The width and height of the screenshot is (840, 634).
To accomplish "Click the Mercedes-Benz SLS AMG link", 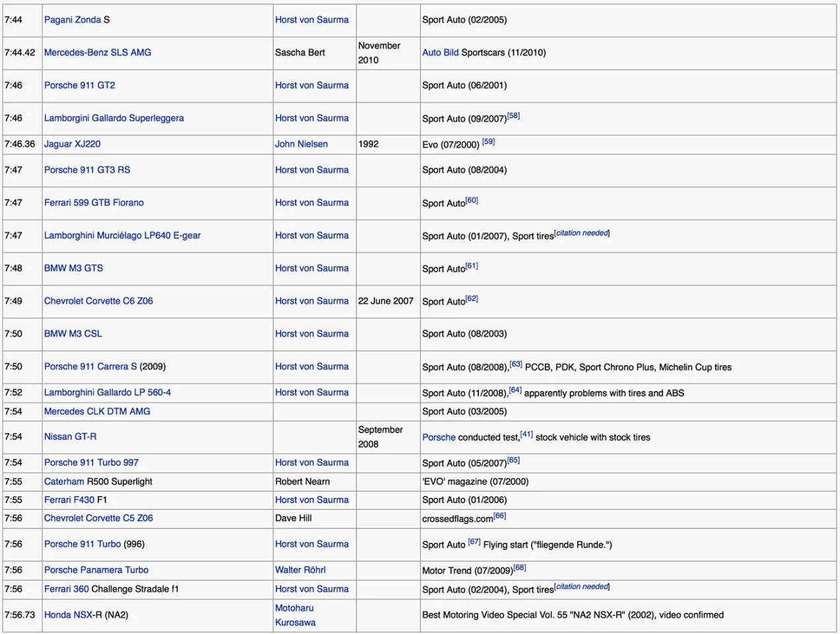I will (97, 52).
